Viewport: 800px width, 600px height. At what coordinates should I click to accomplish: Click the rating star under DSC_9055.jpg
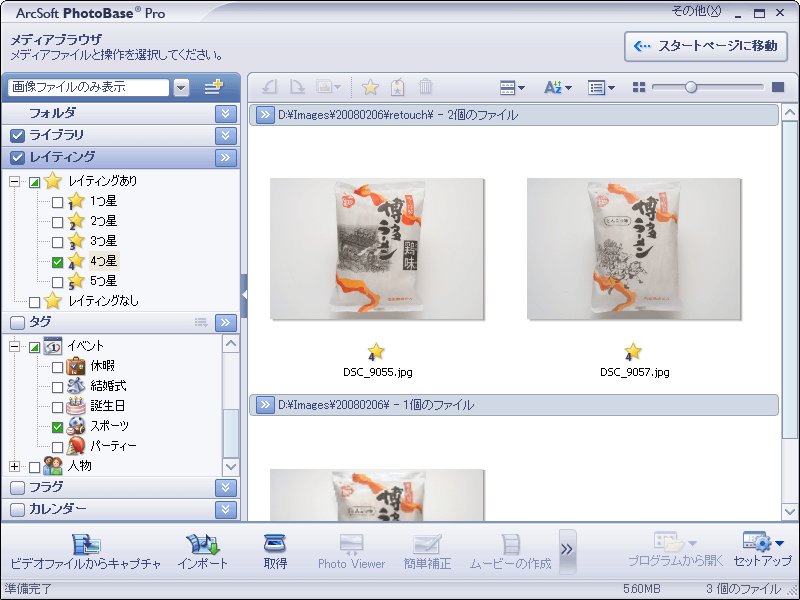tap(376, 352)
